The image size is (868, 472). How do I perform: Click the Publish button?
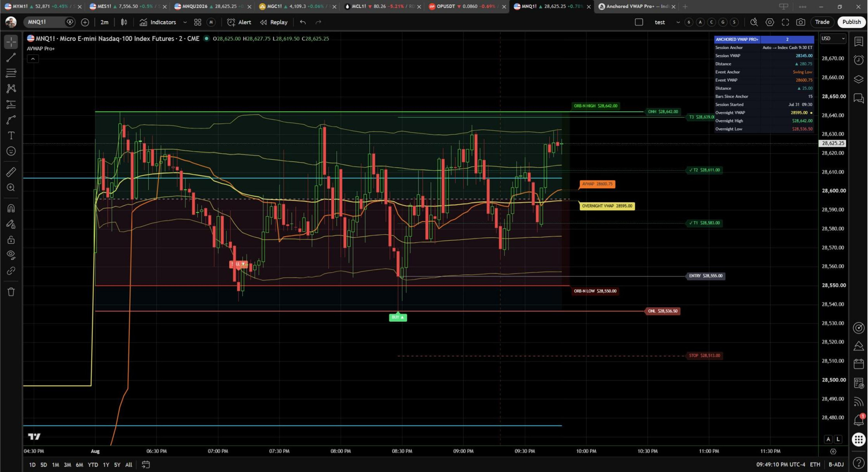[851, 22]
